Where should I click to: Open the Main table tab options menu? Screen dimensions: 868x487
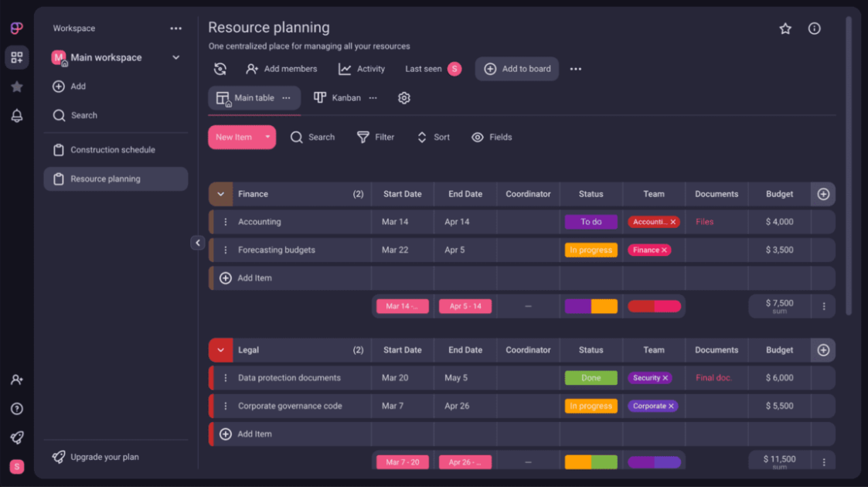pyautogui.click(x=285, y=97)
